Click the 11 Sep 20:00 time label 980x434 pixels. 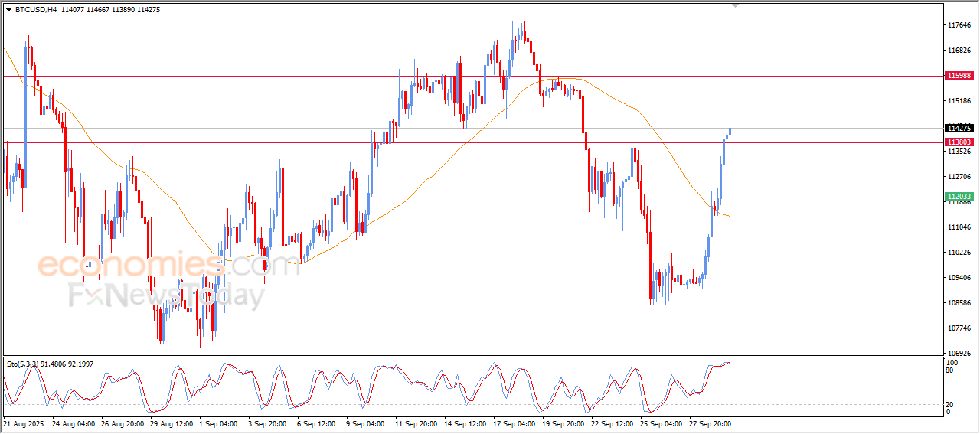click(416, 423)
